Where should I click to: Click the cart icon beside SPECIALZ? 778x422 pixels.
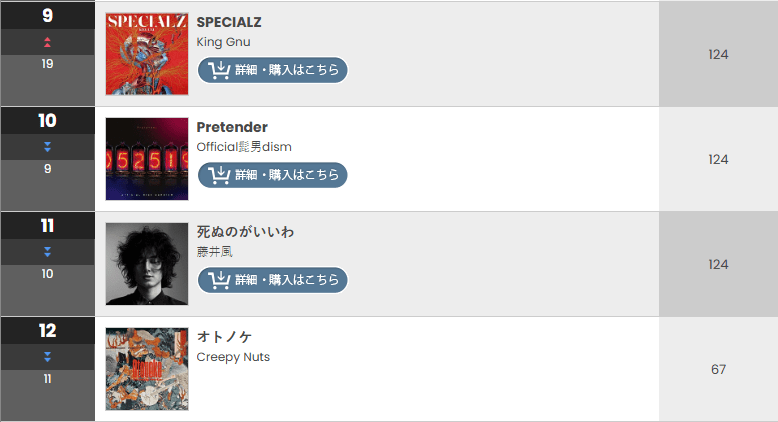219,70
